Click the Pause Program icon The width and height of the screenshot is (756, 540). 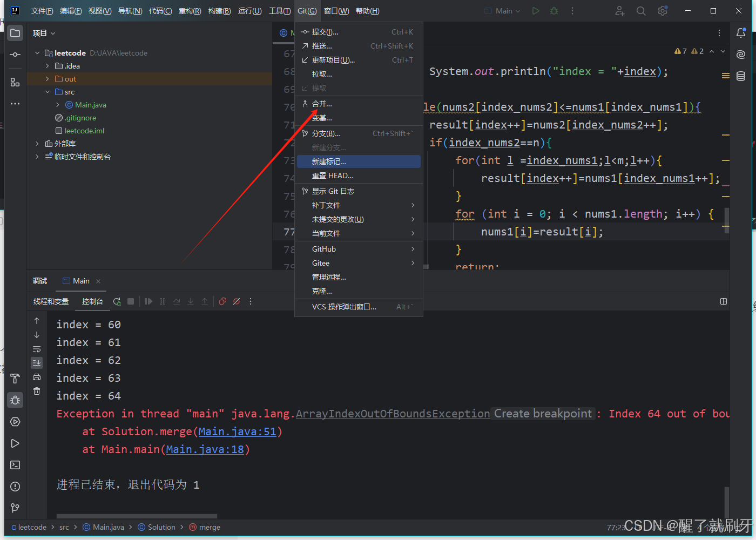coord(163,301)
